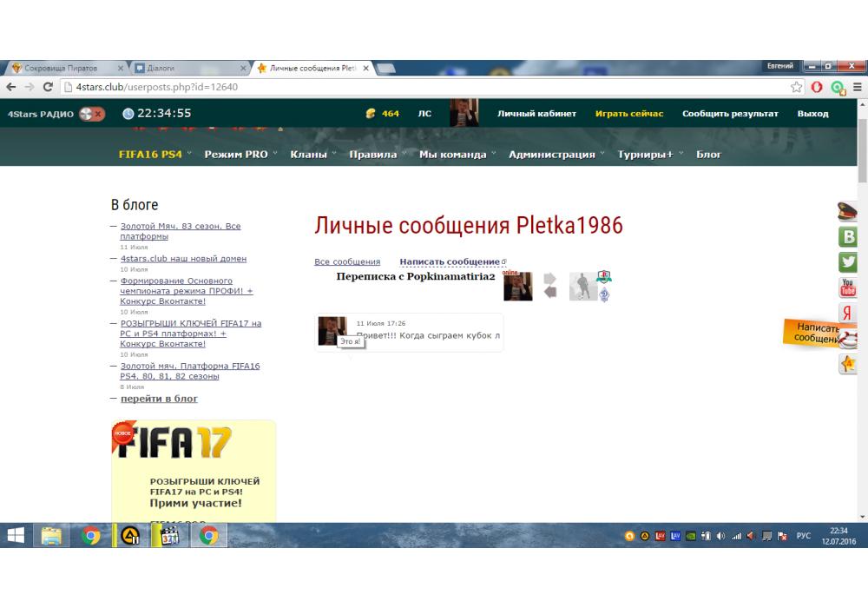Bookmark this page with the star
This screenshot has height=608, width=868.
(796, 87)
